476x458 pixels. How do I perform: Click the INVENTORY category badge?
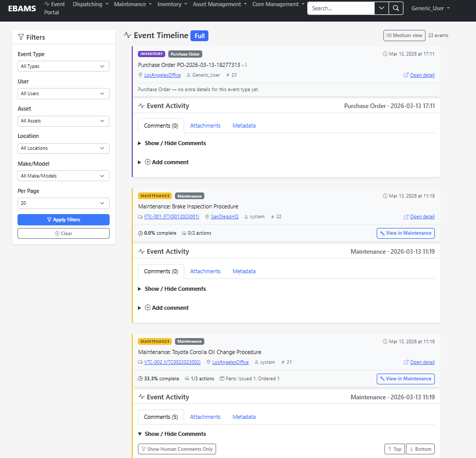(x=151, y=54)
